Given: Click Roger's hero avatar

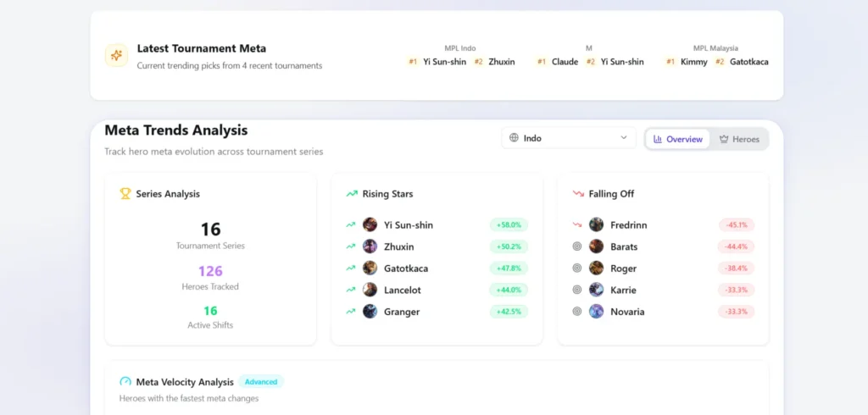Looking at the screenshot, I should click(x=596, y=268).
